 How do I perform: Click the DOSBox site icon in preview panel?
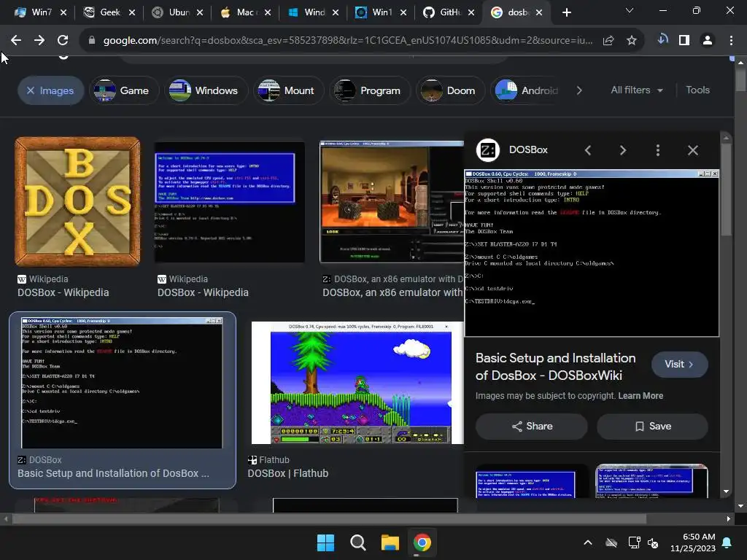point(488,150)
